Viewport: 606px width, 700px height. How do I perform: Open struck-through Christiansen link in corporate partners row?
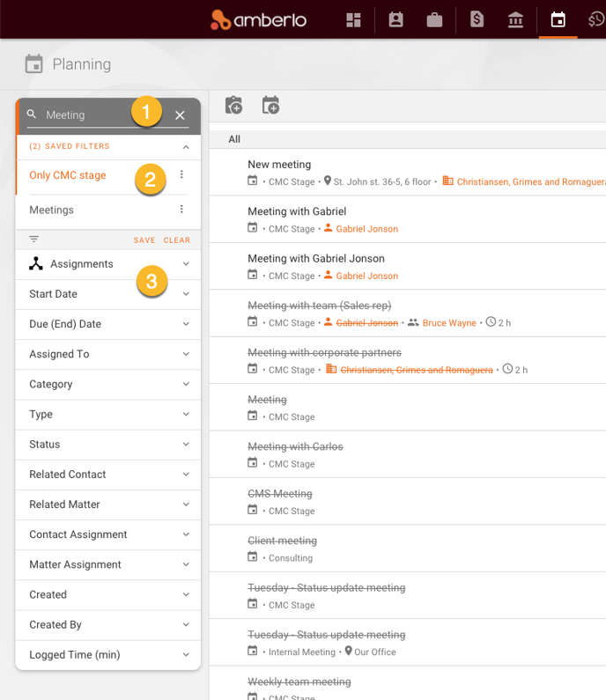click(x=417, y=370)
